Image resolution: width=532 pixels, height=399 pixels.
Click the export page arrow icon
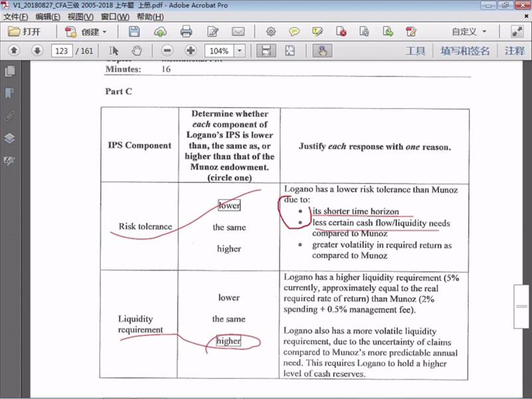pyautogui.click(x=388, y=31)
